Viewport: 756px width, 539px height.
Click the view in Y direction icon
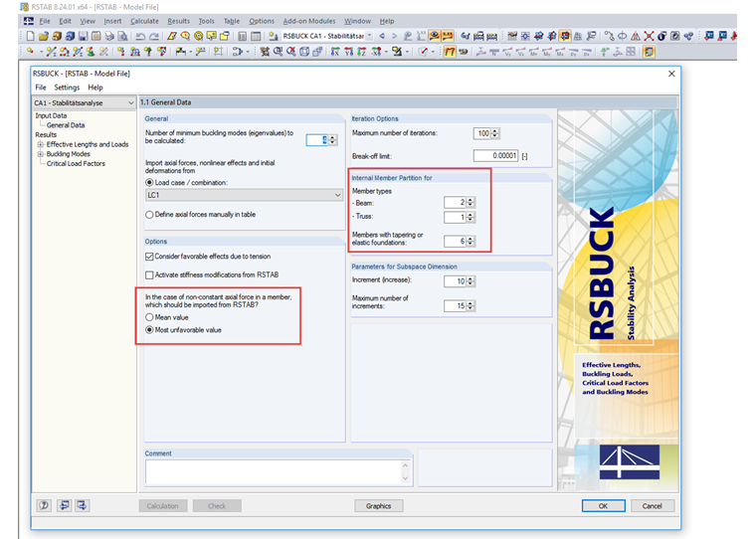click(x=348, y=52)
